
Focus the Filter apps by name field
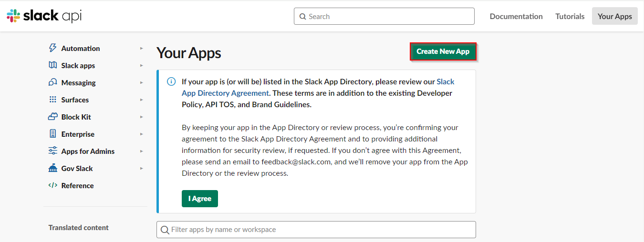pos(316,230)
